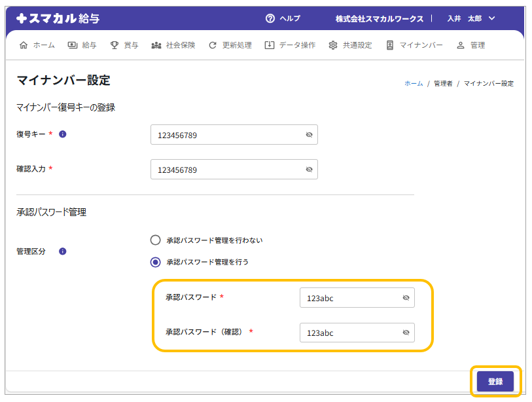Show or hide the 承認パスワード value
This screenshot has height=402, width=532.
click(406, 298)
